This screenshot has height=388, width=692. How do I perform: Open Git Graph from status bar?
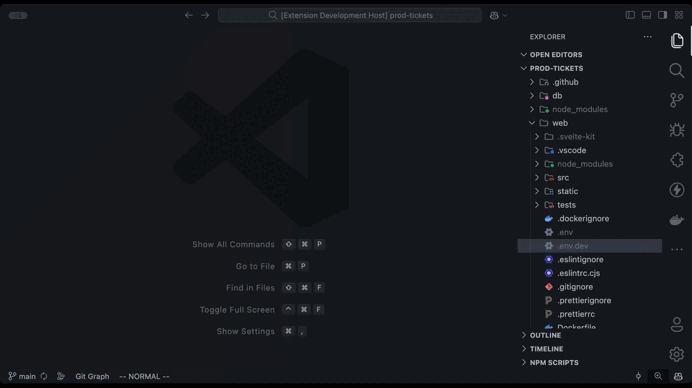click(x=92, y=376)
